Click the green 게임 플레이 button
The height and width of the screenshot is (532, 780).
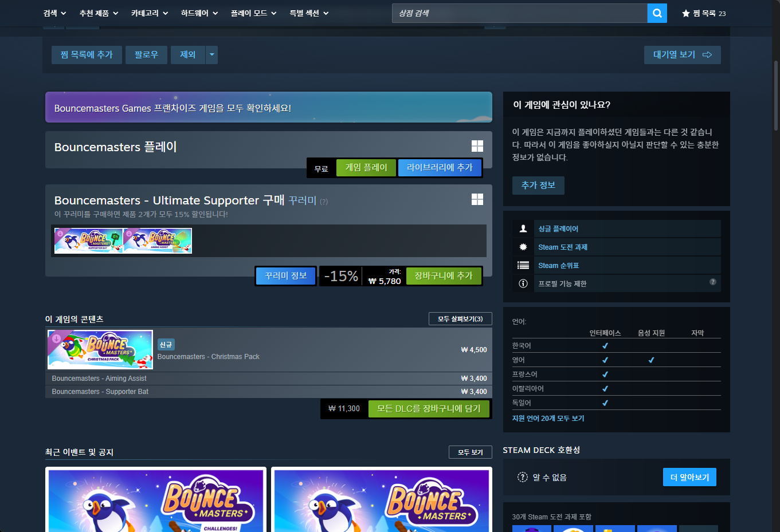click(366, 167)
